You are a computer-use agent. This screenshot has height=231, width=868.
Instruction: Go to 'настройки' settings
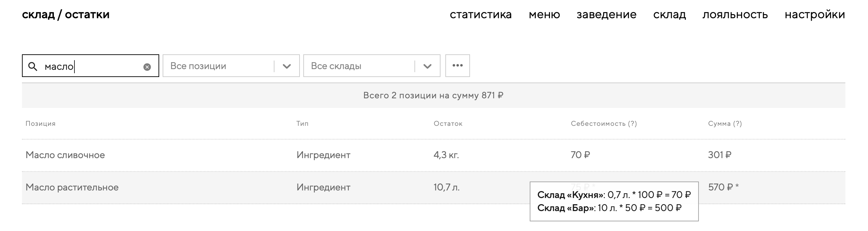pos(815,15)
